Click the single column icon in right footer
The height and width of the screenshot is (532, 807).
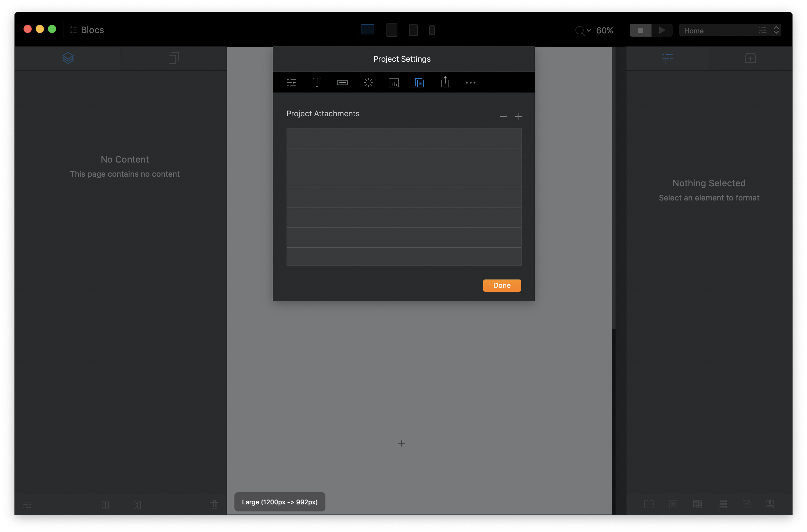tap(673, 504)
